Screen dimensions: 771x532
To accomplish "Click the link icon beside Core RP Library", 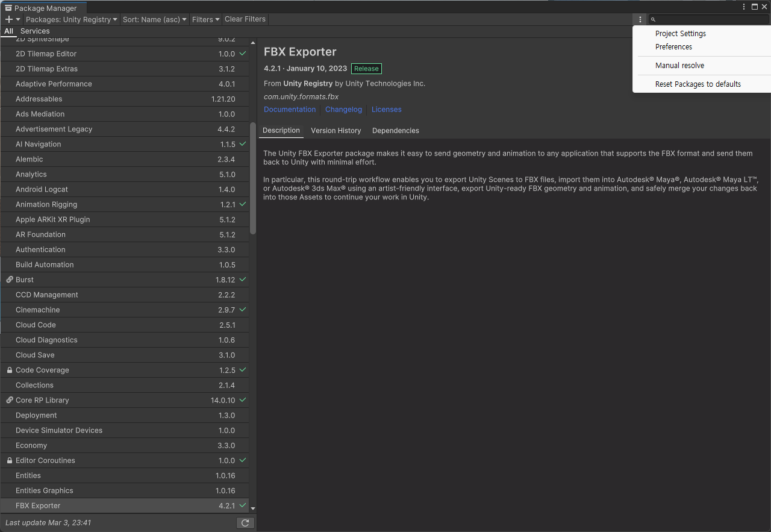I will (10, 400).
